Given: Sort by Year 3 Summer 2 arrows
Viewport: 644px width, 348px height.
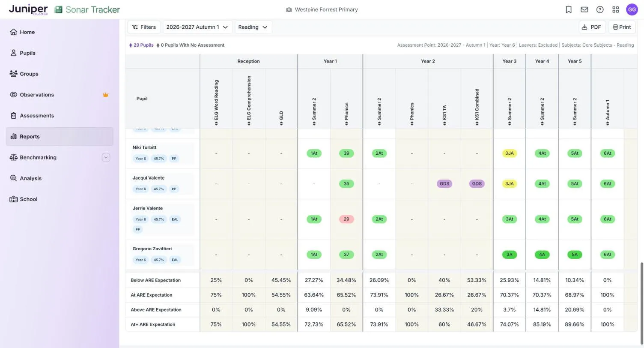Looking at the screenshot, I should click(510, 123).
